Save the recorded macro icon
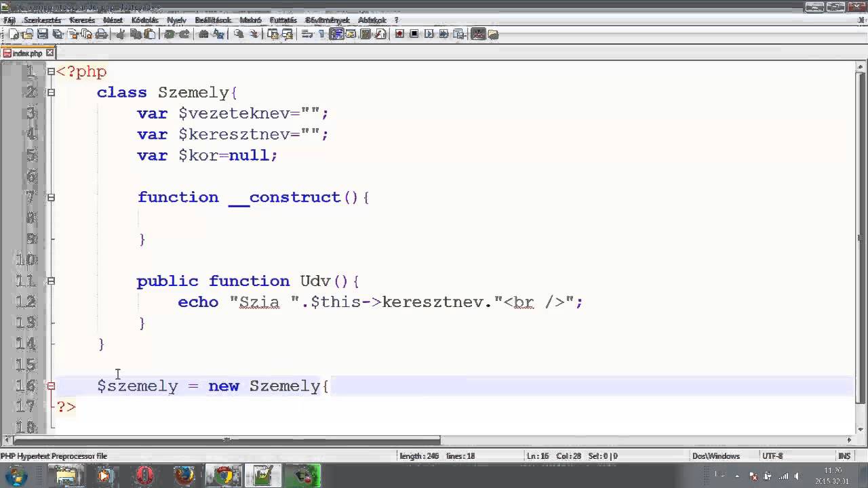 (458, 34)
